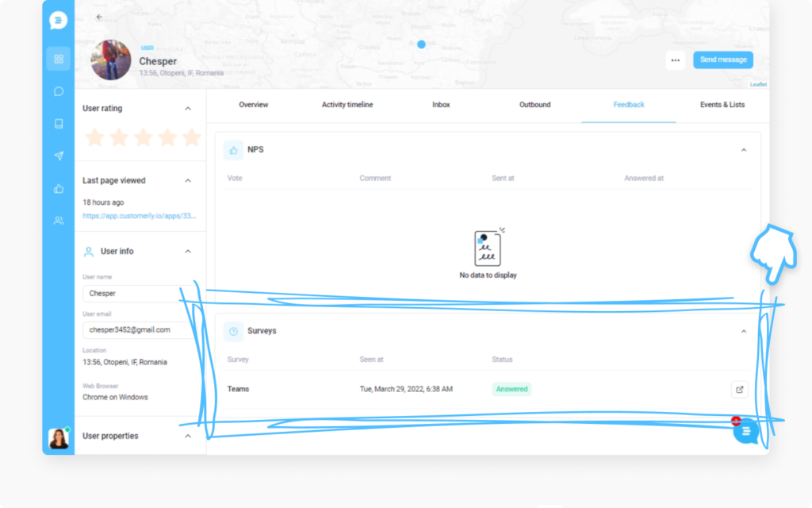Set the fifth star in User rating
Viewport: 812px width, 508px height.
pyautogui.click(x=192, y=137)
